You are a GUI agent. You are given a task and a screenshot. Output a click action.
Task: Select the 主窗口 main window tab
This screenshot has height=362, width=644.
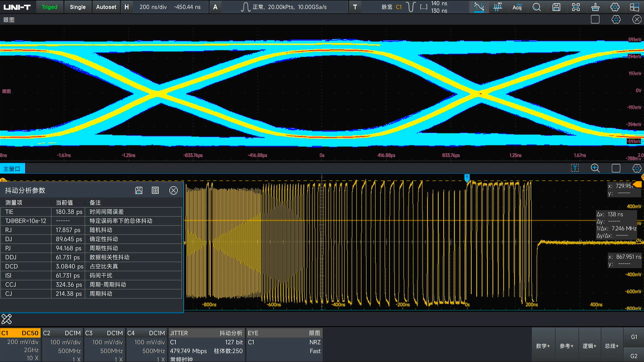pos(13,169)
